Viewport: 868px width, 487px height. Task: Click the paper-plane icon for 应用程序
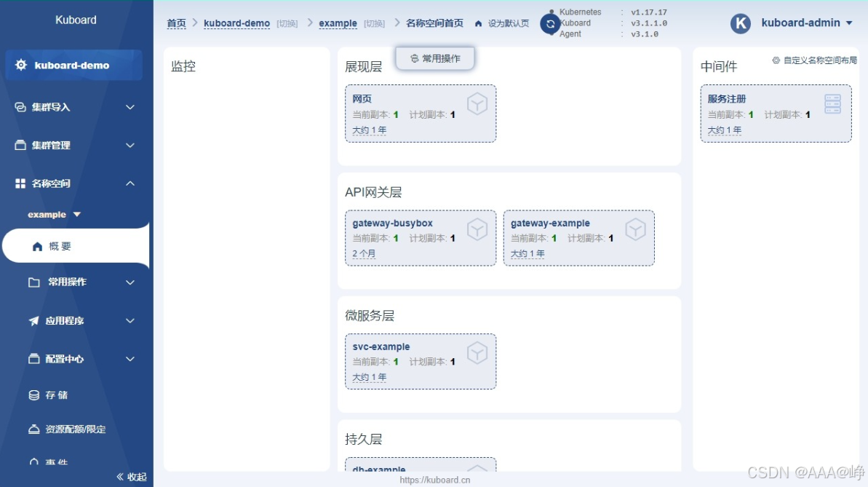point(33,320)
